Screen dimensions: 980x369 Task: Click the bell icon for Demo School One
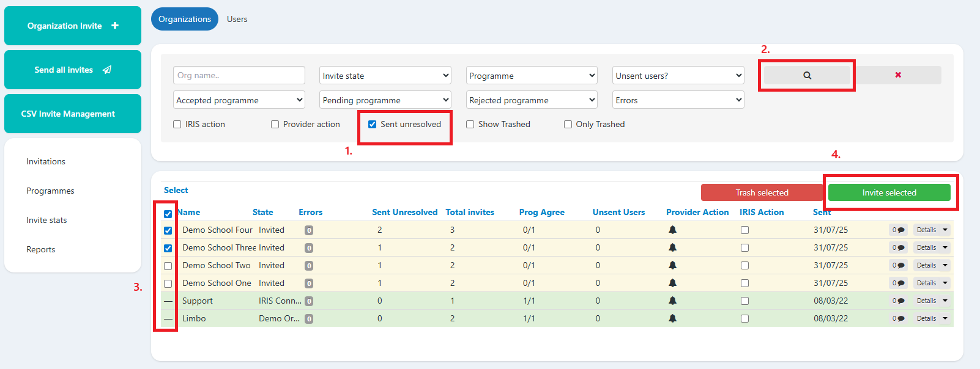(x=672, y=283)
